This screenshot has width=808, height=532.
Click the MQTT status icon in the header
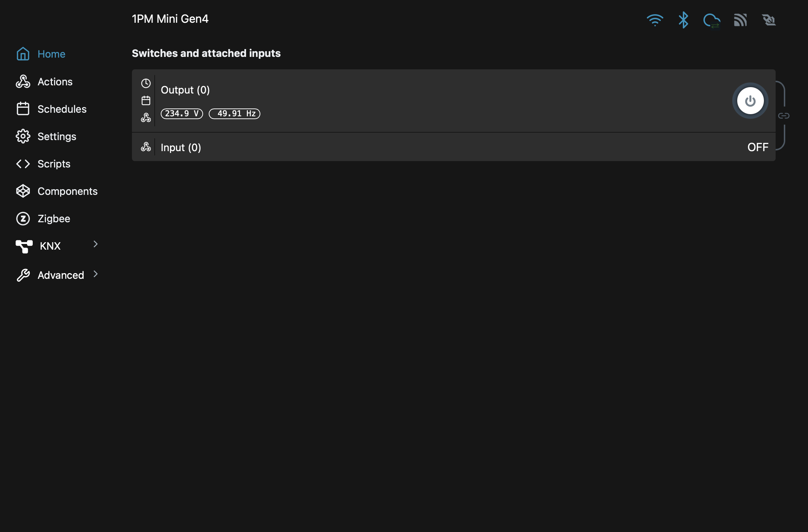[741, 20]
